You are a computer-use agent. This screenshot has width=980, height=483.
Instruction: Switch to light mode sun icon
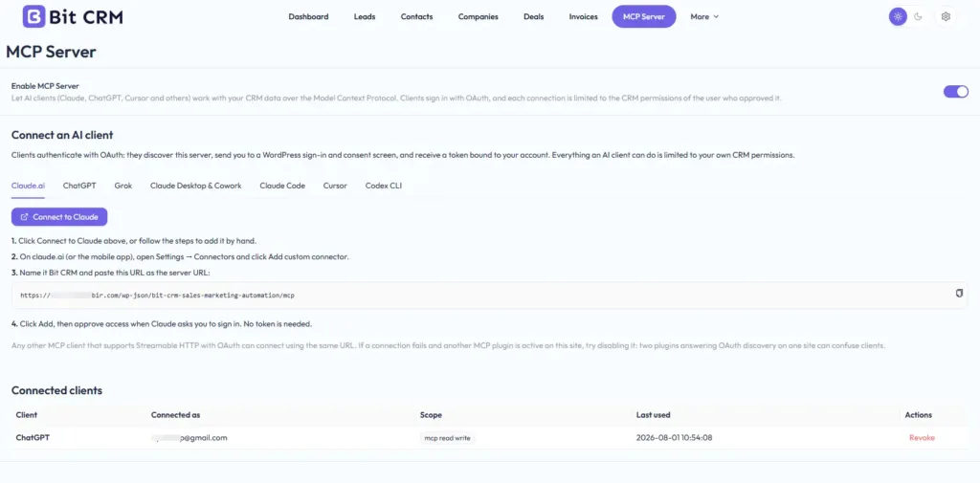coord(898,17)
